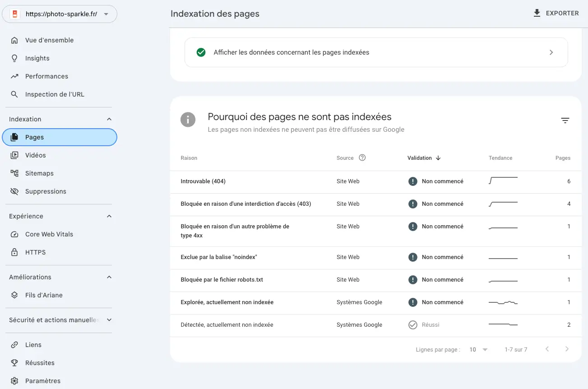
Task: Open the Sitemaps menu item
Action: point(60,173)
